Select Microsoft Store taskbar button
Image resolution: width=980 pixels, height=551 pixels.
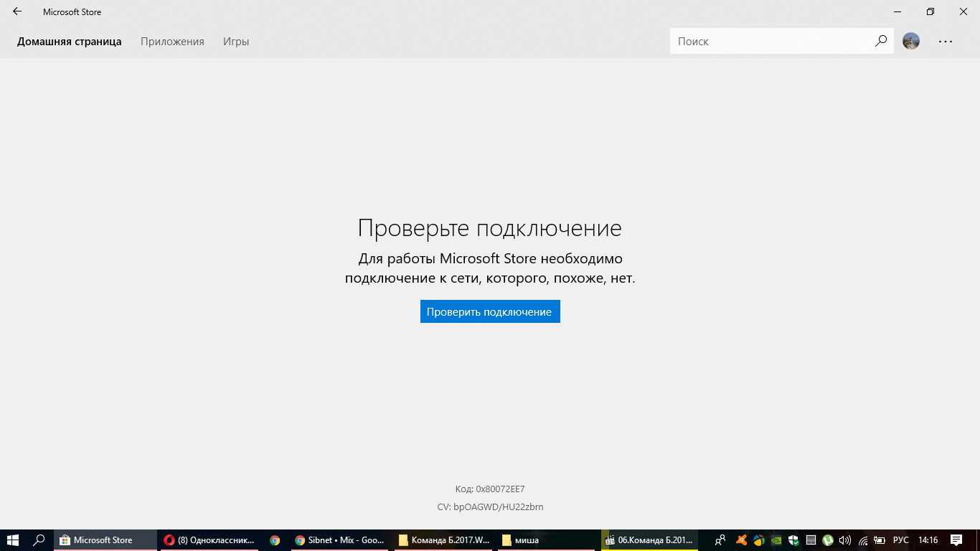105,540
